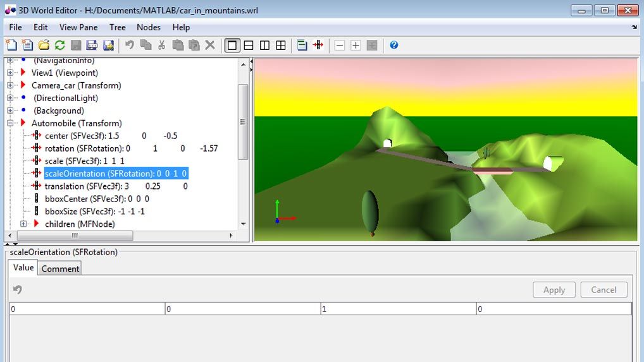This screenshot has width=644, height=362.
Task: Select the View1 (Viewpoint) row
Action: 65,73
